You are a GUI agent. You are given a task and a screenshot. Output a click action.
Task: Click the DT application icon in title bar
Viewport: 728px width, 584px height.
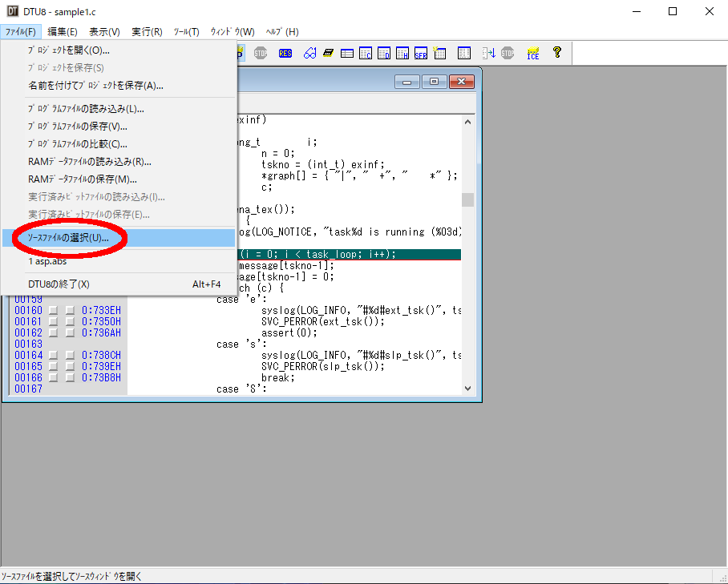(x=13, y=11)
